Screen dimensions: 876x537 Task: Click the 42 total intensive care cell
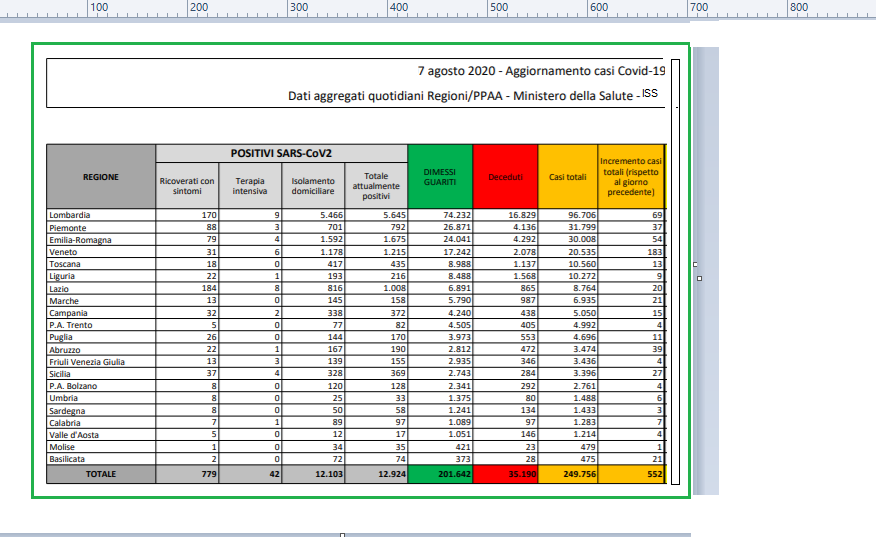coord(250,474)
